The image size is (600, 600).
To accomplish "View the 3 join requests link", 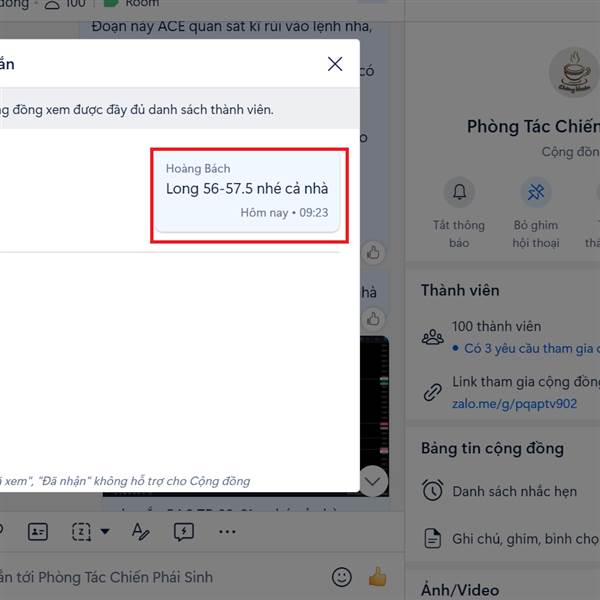I will coord(528,349).
